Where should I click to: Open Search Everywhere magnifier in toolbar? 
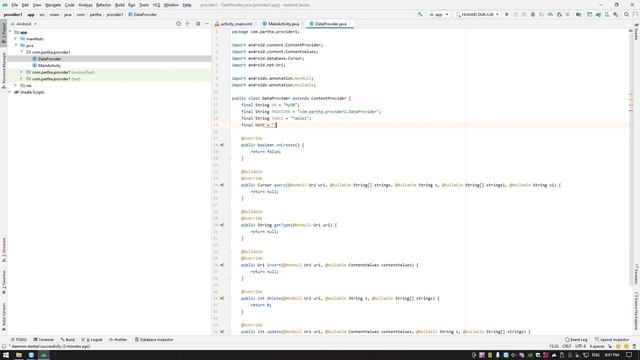point(626,14)
